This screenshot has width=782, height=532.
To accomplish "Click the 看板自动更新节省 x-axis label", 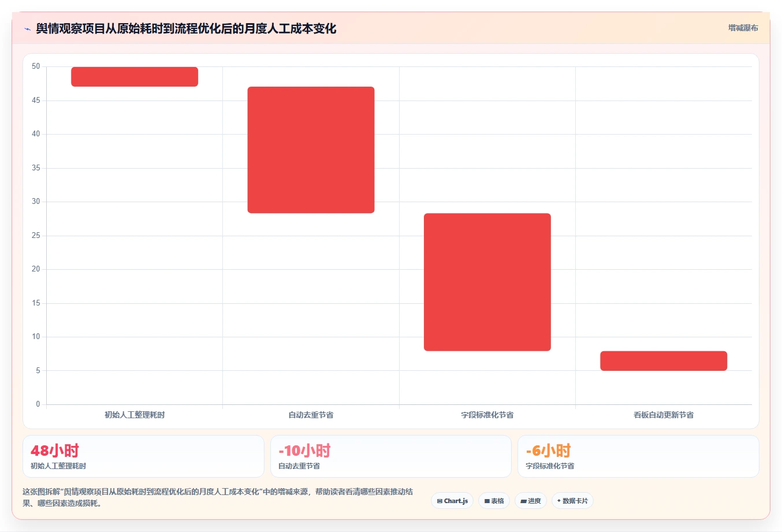I will (664, 415).
